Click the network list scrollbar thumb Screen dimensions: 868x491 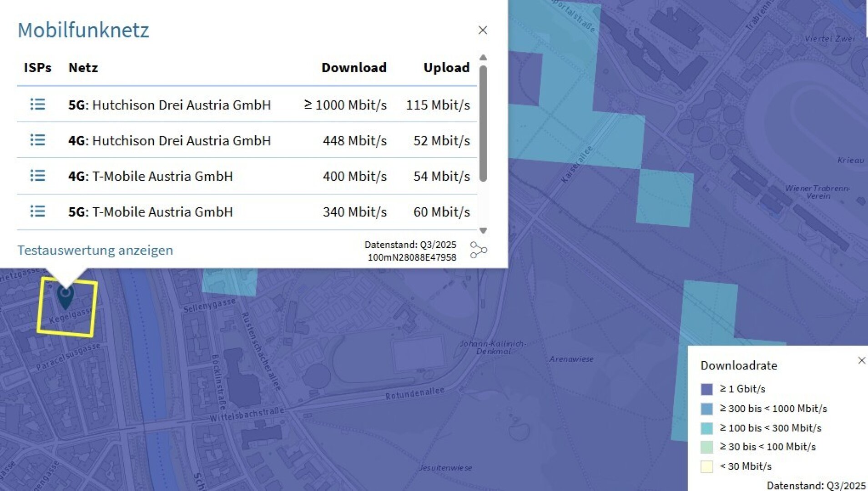pyautogui.click(x=483, y=124)
